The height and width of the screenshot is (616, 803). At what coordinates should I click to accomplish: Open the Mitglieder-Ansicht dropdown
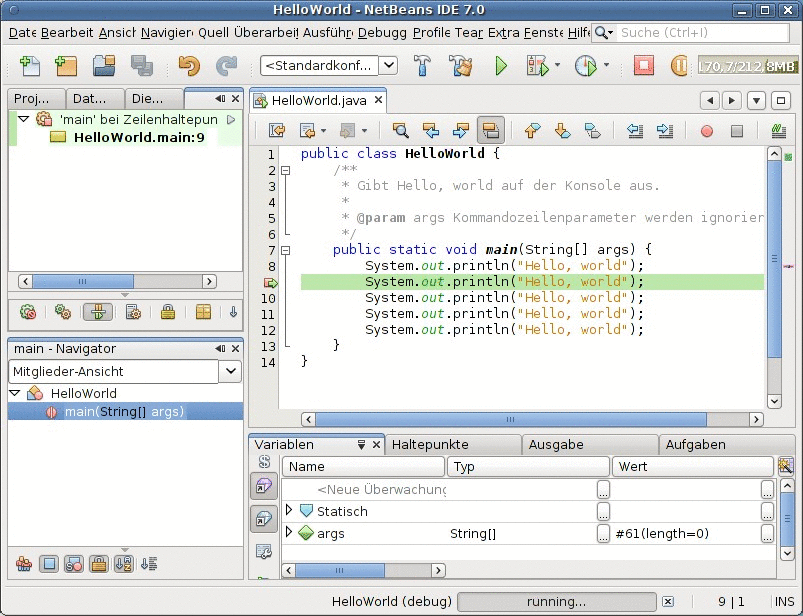tap(230, 371)
